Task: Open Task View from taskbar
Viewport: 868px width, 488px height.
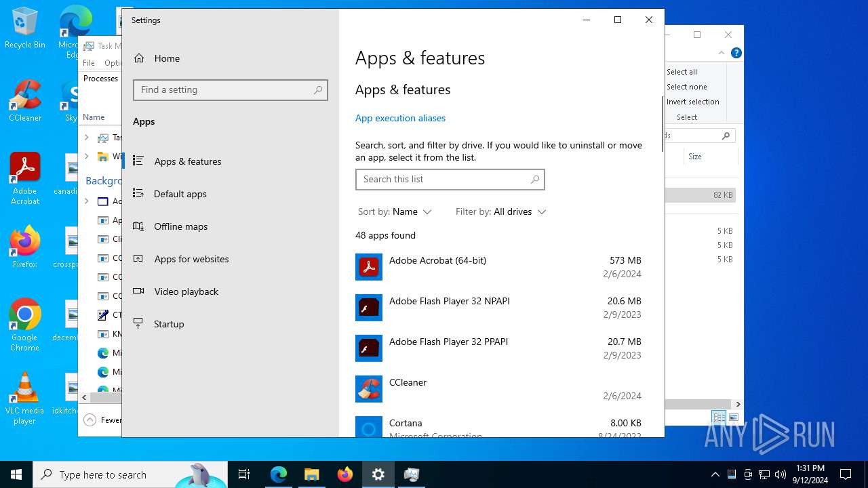Action: 244,474
